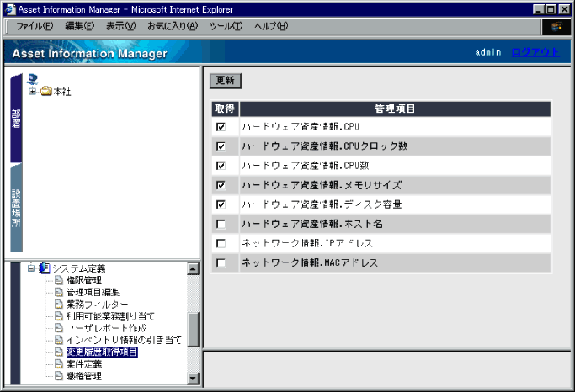This screenshot has width=575, height=392.
Task: Expand the 本社 tree node
Action: click(x=32, y=91)
